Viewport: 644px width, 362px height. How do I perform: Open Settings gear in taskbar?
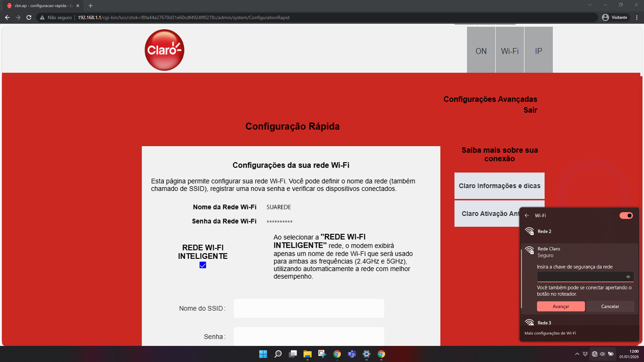(x=366, y=354)
